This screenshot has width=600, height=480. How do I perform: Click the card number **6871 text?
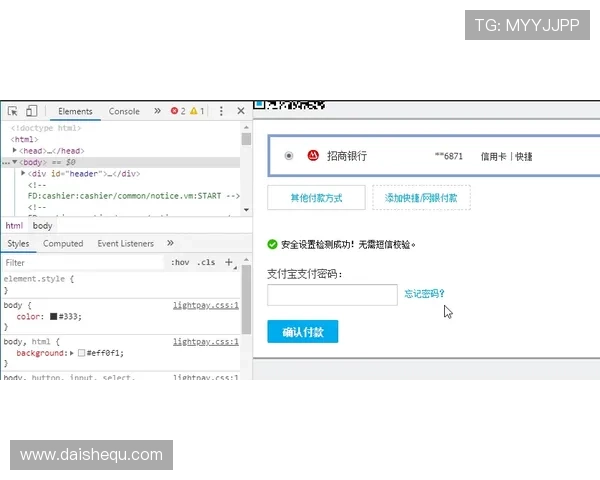coord(448,156)
